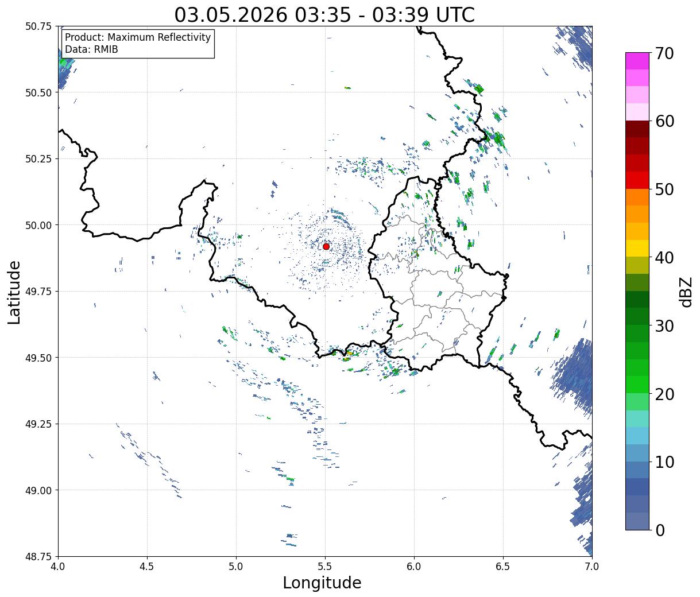Click the 6.5 longitude tick label
Viewport: 700px width, 597px height.
tap(503, 567)
